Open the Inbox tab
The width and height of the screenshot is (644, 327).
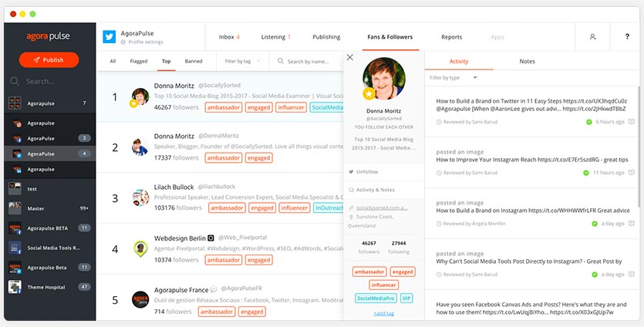(229, 37)
